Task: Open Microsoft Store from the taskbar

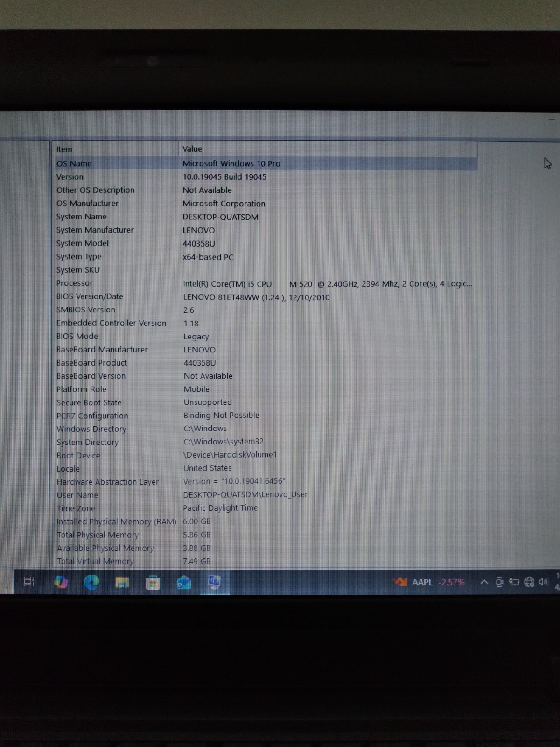Action: pyautogui.click(x=153, y=583)
